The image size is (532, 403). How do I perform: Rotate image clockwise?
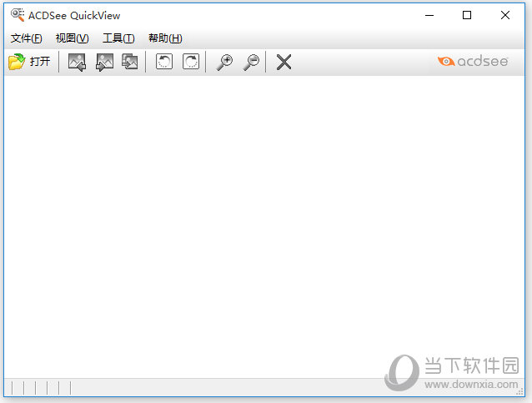tap(191, 62)
